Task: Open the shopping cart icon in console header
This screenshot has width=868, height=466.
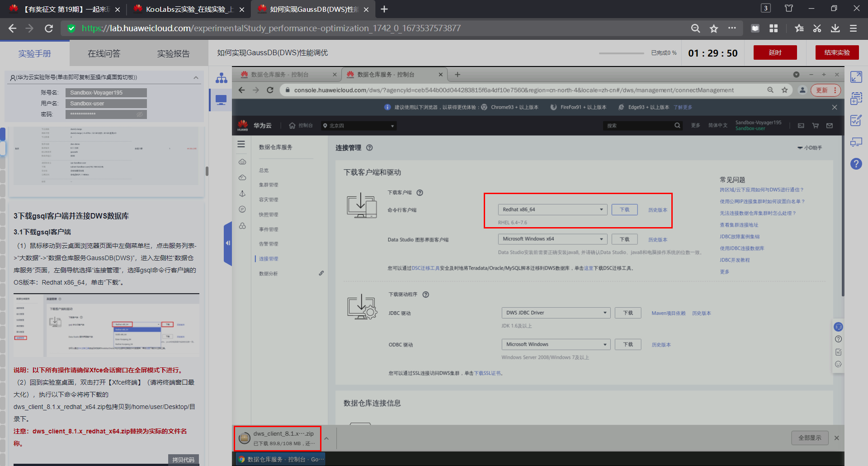Action: [816, 125]
